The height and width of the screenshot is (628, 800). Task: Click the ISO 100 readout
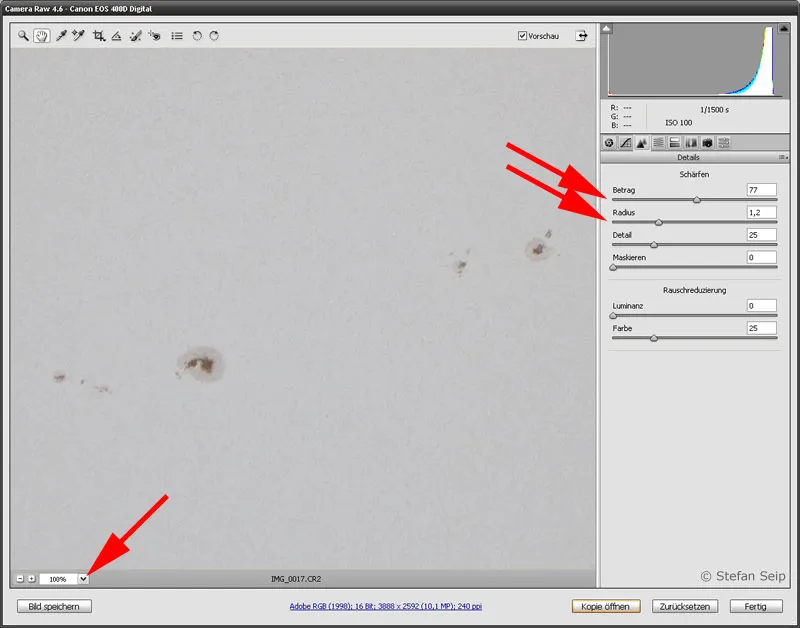[x=679, y=123]
